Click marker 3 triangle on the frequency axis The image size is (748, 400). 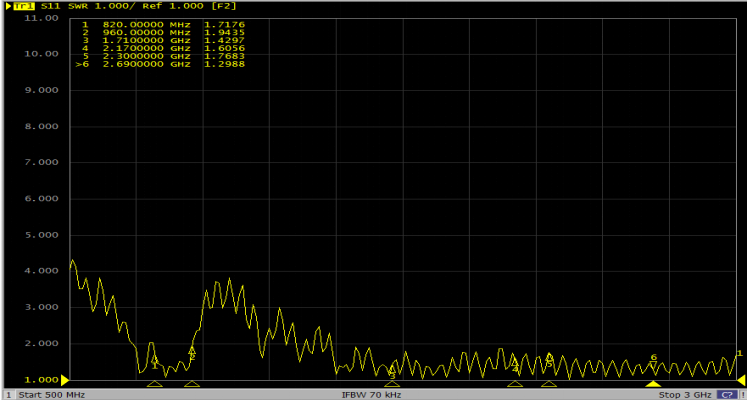[392, 383]
